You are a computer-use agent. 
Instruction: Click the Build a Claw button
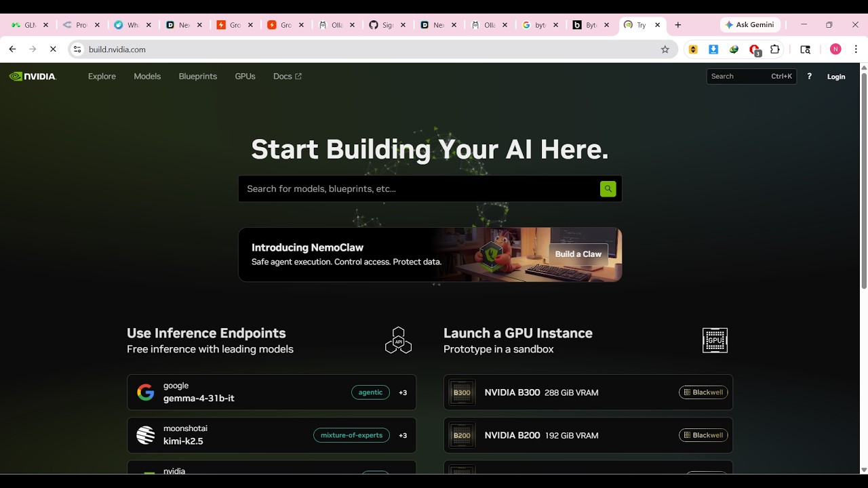point(578,254)
